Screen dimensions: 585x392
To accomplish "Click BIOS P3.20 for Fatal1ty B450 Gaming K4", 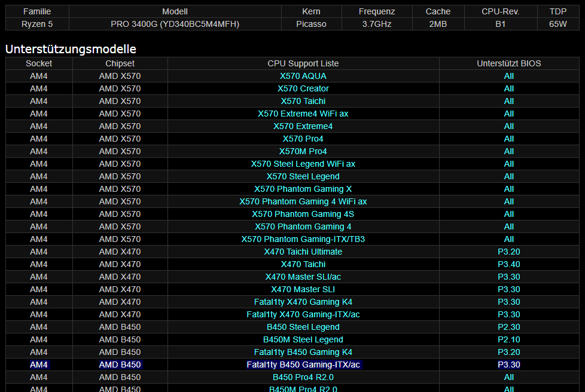I will 509,352.
